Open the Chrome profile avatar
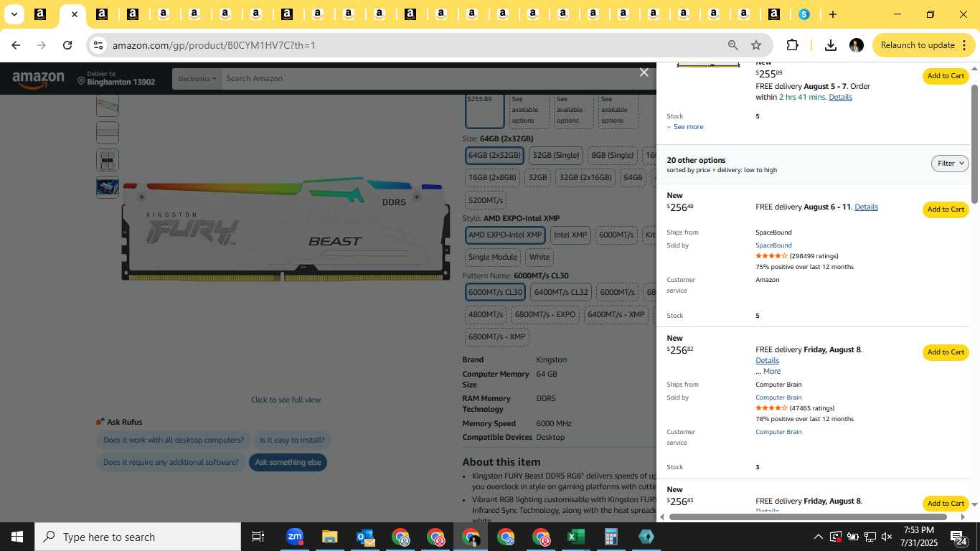The height and width of the screenshot is (551, 980). pos(856,45)
